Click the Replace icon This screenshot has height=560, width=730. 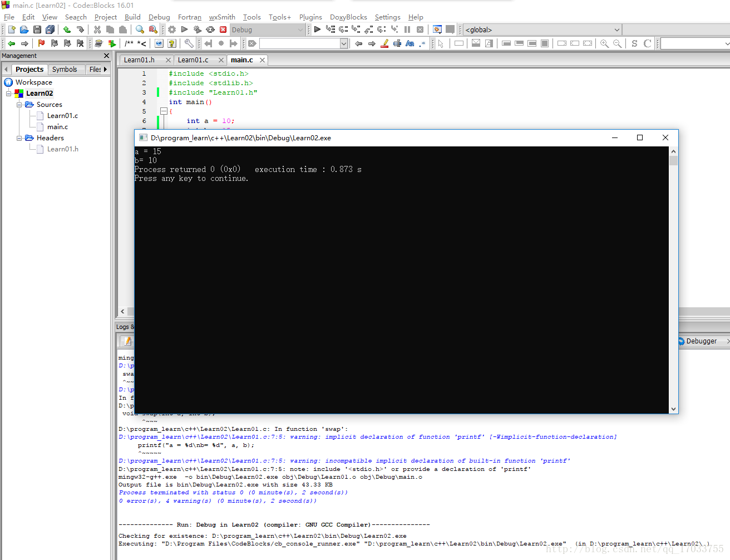click(x=153, y=30)
